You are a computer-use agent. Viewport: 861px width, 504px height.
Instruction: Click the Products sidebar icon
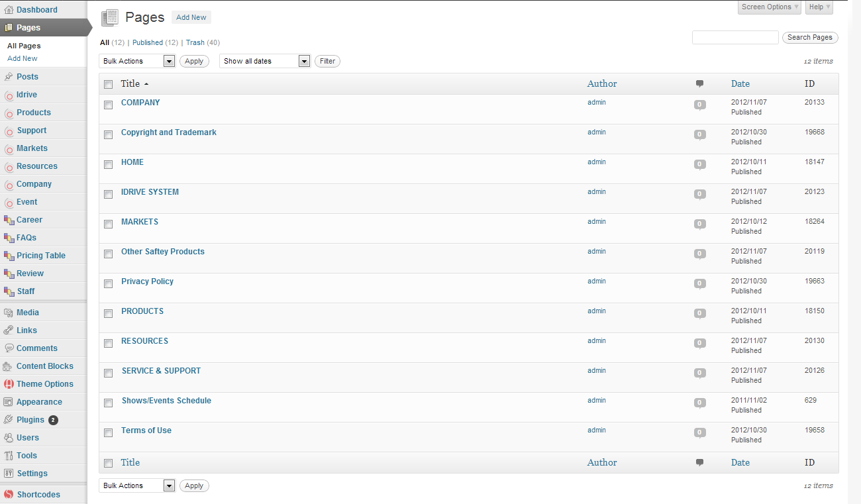coord(9,113)
